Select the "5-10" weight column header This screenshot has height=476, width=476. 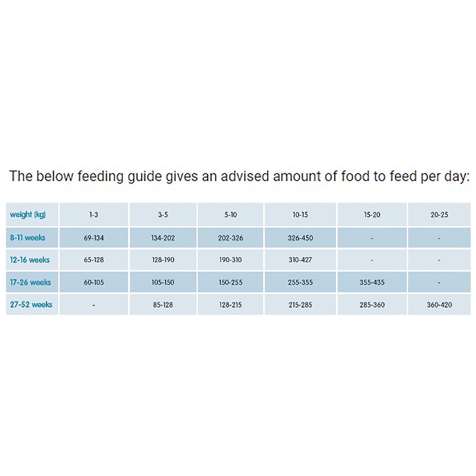pyautogui.click(x=230, y=215)
